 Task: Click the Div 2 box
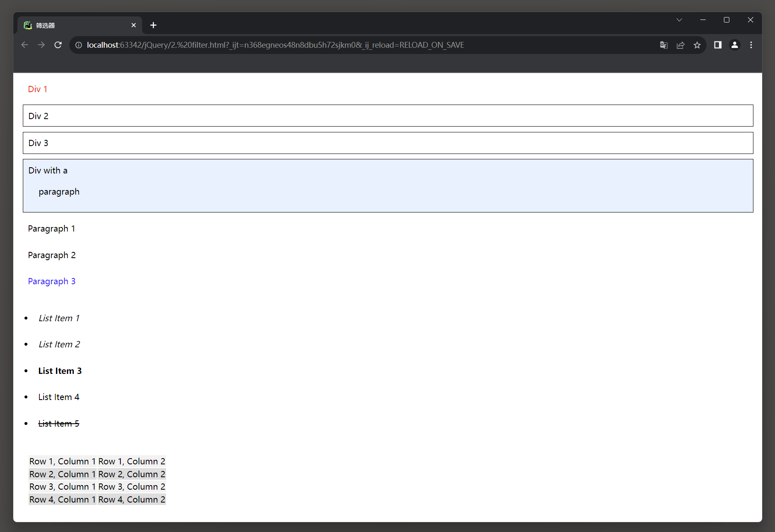click(x=388, y=116)
